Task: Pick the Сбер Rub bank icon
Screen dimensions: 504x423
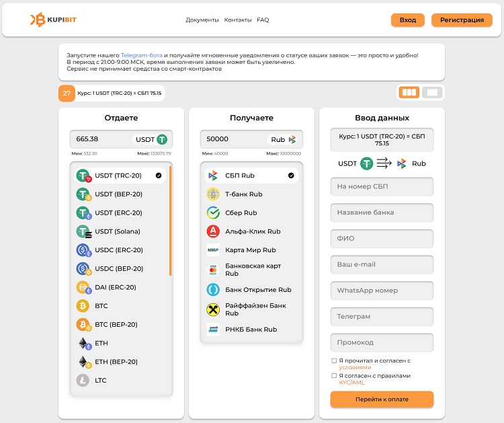Action: (x=213, y=213)
